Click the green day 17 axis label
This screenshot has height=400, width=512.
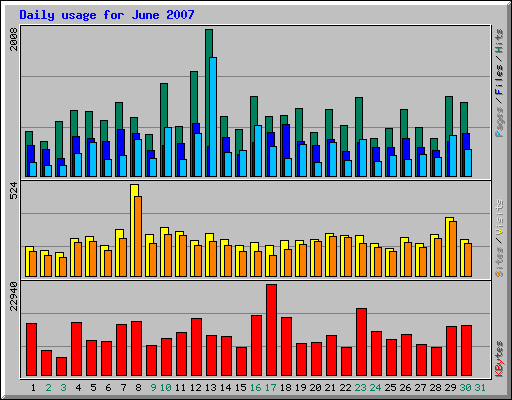pyautogui.click(x=271, y=388)
